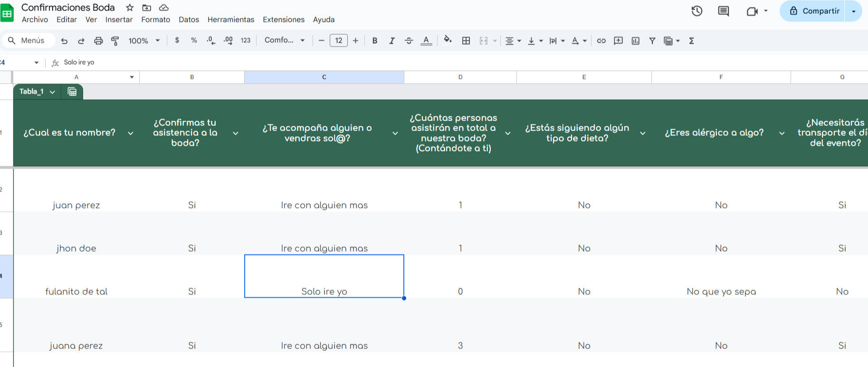Click the Insert chart icon
The width and height of the screenshot is (868, 367).
635,41
